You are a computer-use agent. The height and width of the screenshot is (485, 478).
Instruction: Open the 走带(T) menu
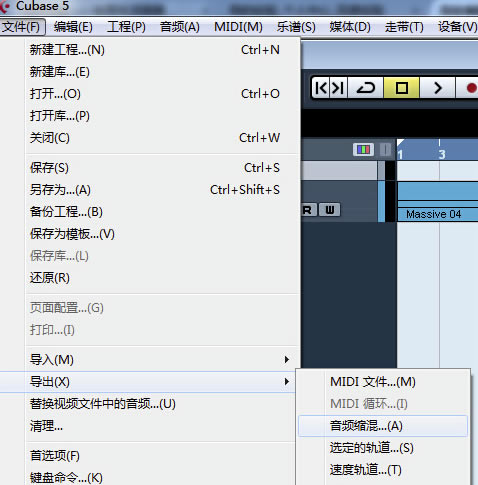tap(404, 27)
